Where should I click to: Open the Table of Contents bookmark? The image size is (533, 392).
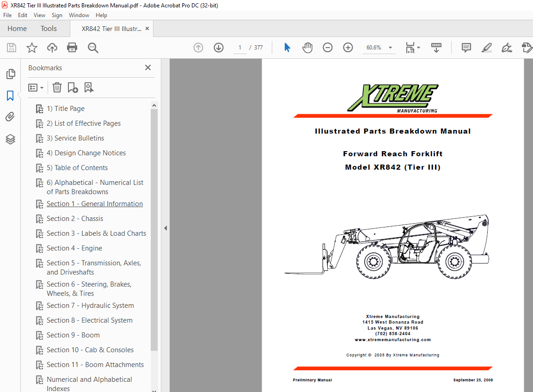[77, 168]
